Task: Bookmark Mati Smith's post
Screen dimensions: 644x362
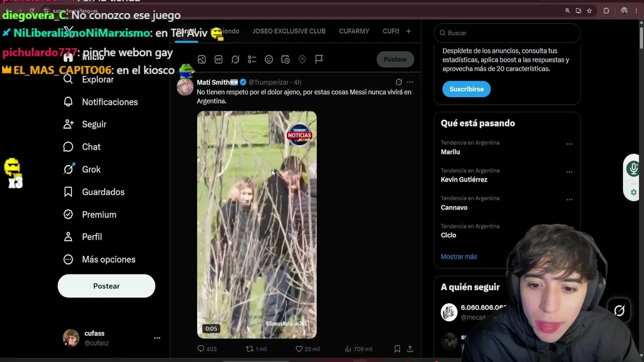Action: coord(397,349)
